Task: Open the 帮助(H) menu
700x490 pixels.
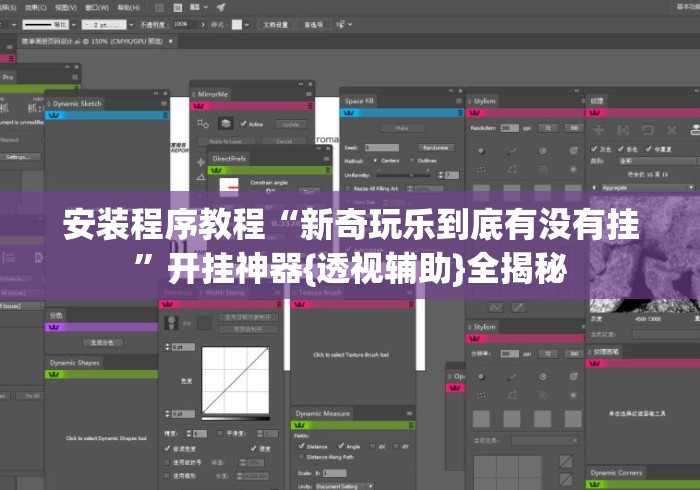Action: coord(129,7)
